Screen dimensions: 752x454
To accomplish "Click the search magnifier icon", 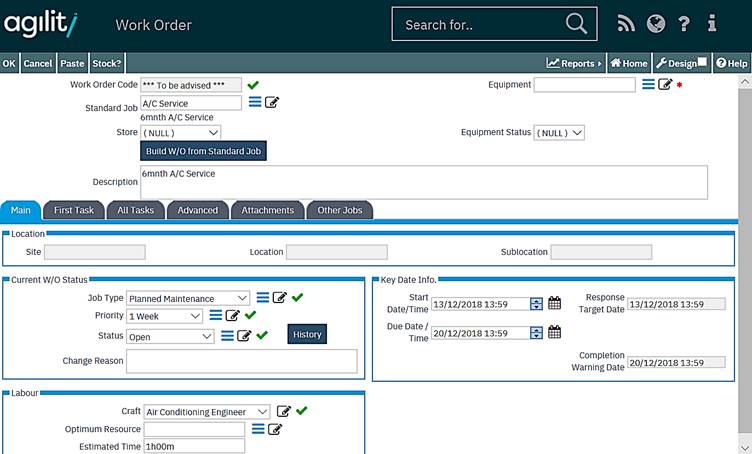I will [576, 24].
